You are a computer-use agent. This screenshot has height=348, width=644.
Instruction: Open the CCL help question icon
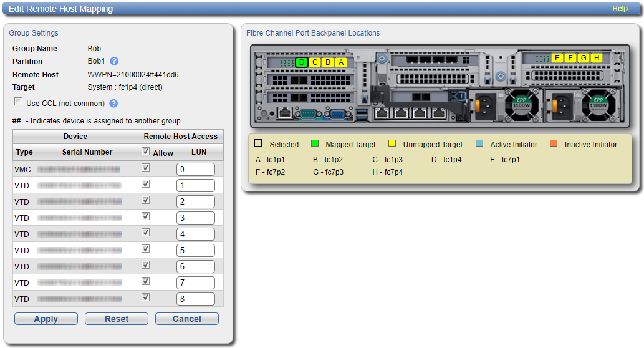click(113, 104)
